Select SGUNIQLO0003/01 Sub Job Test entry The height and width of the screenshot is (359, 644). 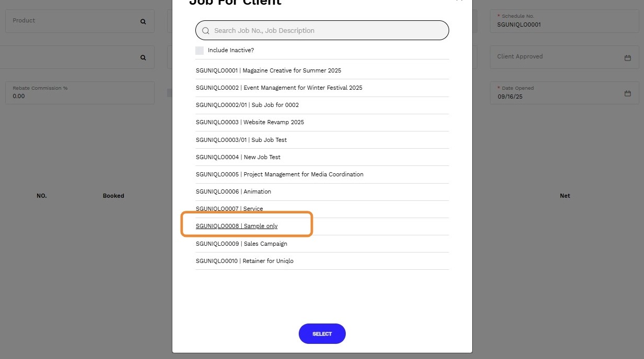(241, 140)
